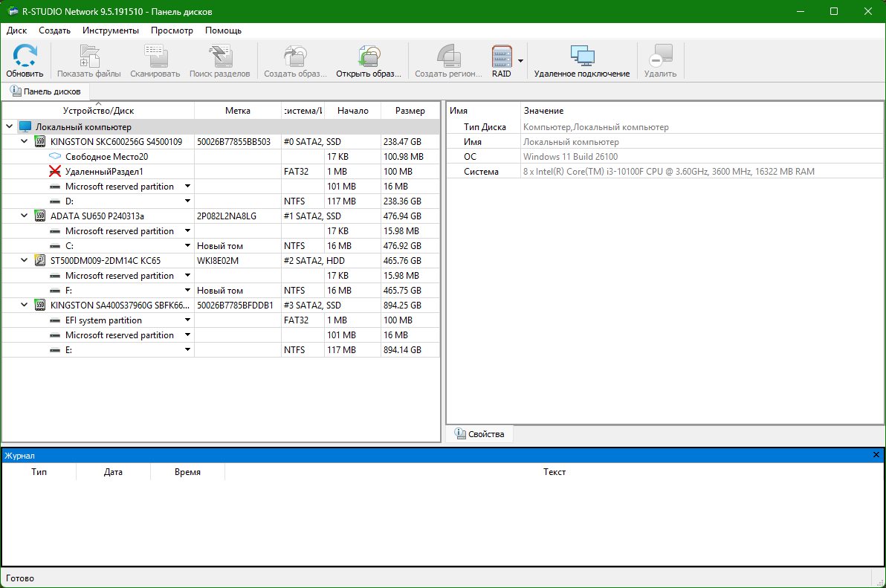Click the Создать образ toolbar icon
Screen dimensions: 886x588
[295, 56]
